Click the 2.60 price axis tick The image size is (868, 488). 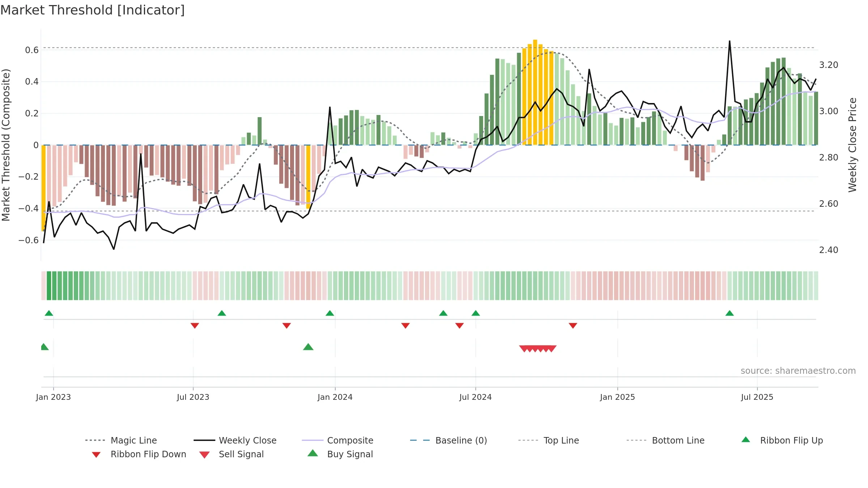829,204
